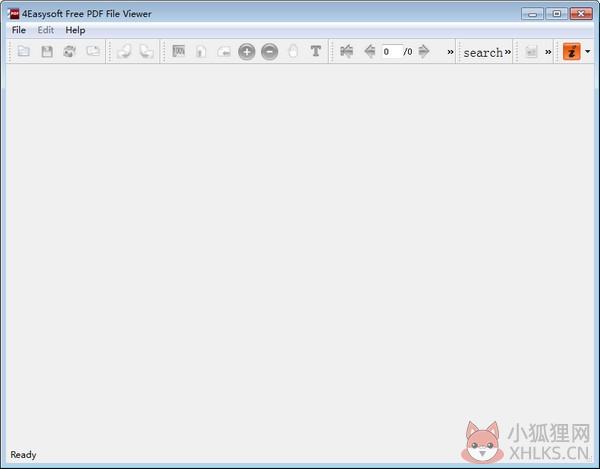This screenshot has height=469, width=600.
Task: Go to the first page arrow
Action: pos(346,51)
